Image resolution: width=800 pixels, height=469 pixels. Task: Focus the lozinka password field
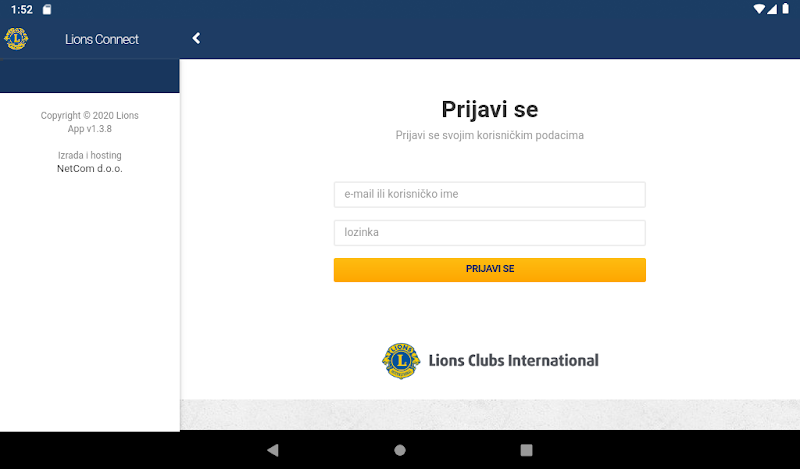click(489, 233)
